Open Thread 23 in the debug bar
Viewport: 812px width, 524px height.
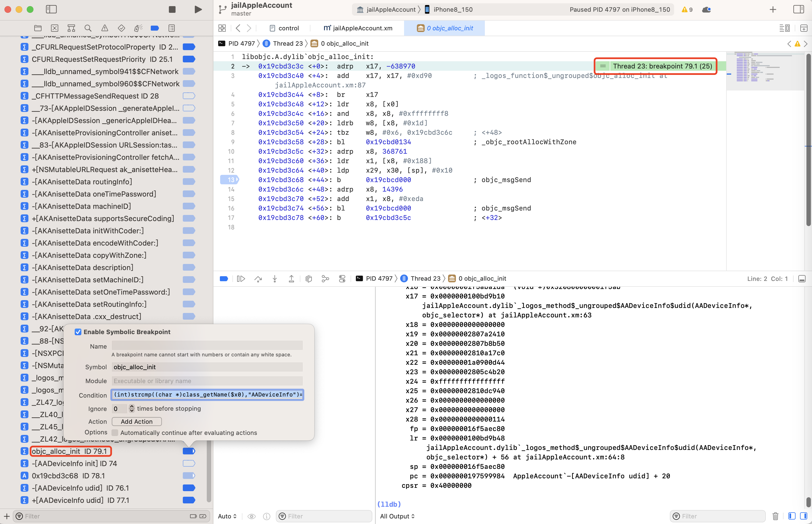point(420,279)
